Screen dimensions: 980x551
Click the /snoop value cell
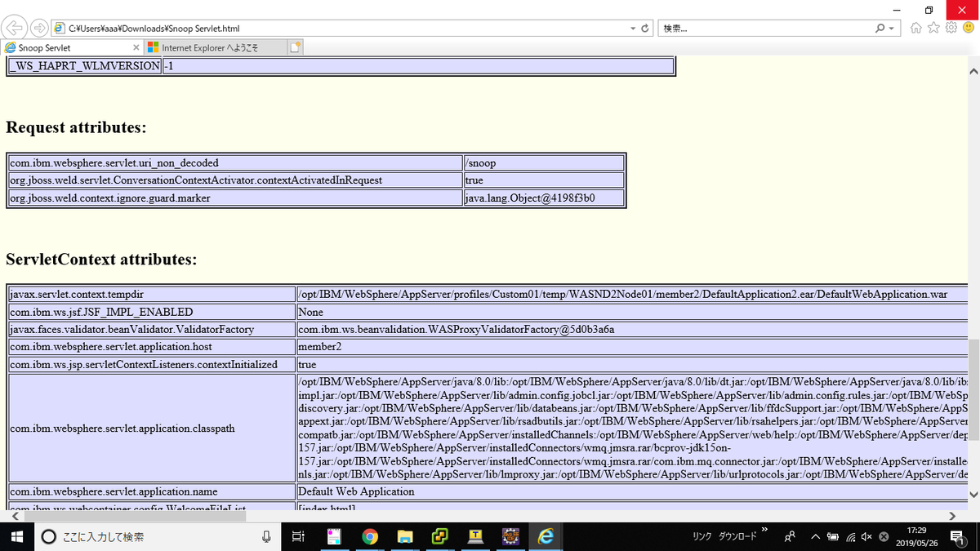click(544, 163)
